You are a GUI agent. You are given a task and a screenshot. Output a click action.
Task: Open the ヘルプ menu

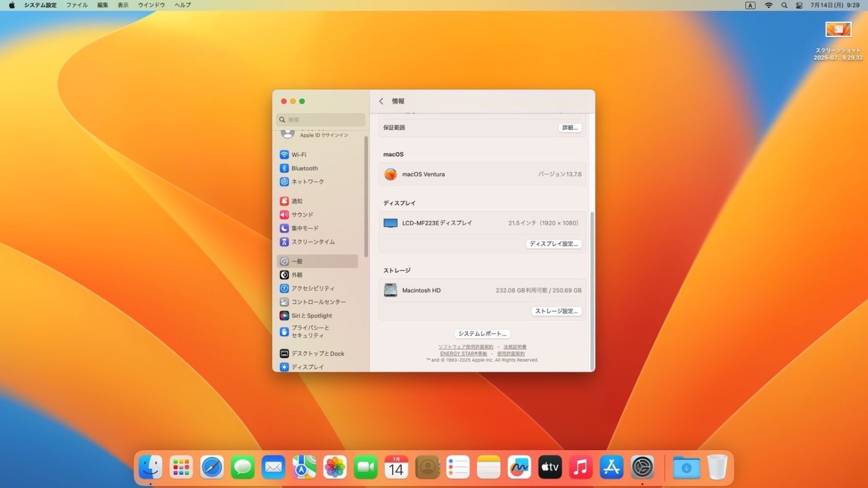(183, 5)
